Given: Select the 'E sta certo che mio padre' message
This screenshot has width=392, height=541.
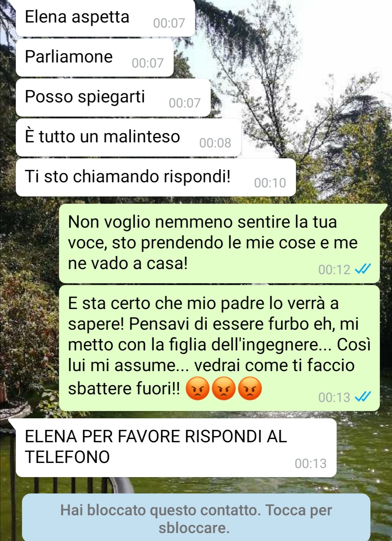Looking at the screenshot, I should 219,348.
